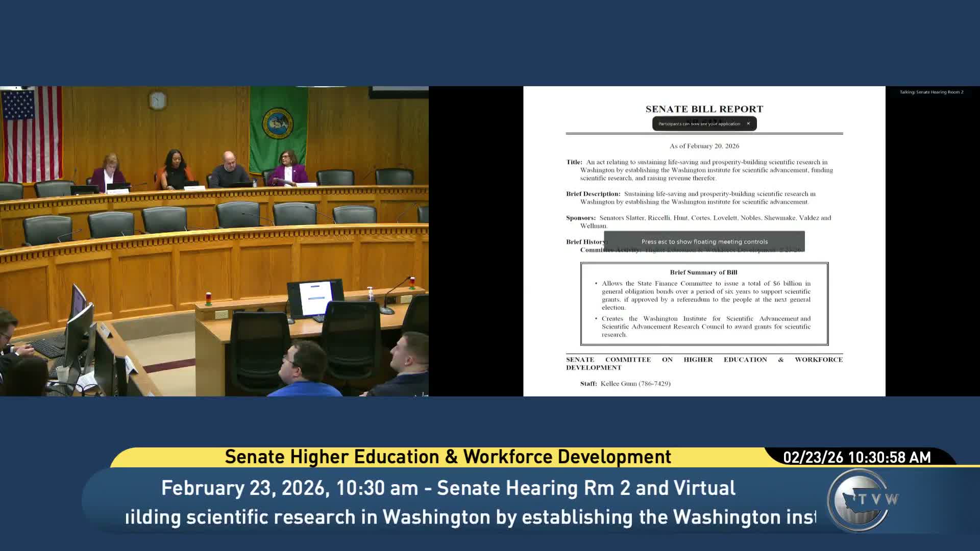The image size is (980, 551).
Task: Click the 'Staff: Kellee Gunn' line
Action: tap(625, 384)
